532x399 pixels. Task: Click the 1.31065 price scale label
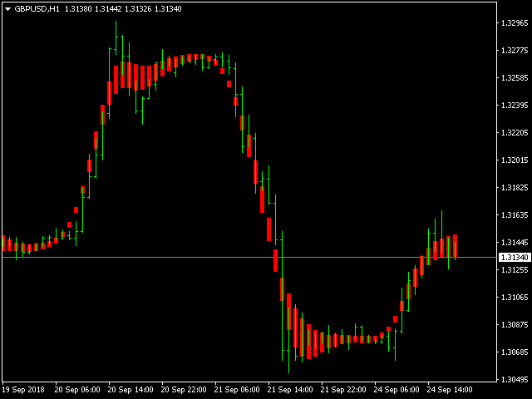pyautogui.click(x=515, y=298)
